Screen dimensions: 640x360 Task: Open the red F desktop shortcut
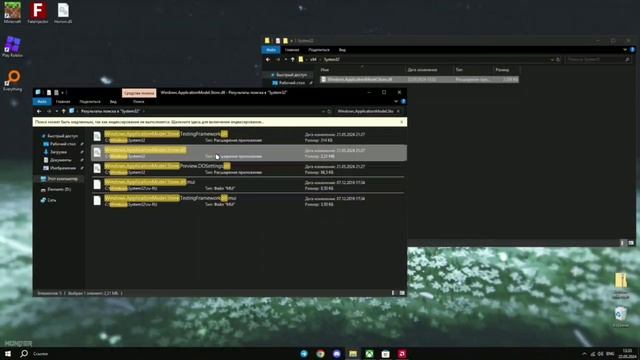pyautogui.click(x=38, y=13)
